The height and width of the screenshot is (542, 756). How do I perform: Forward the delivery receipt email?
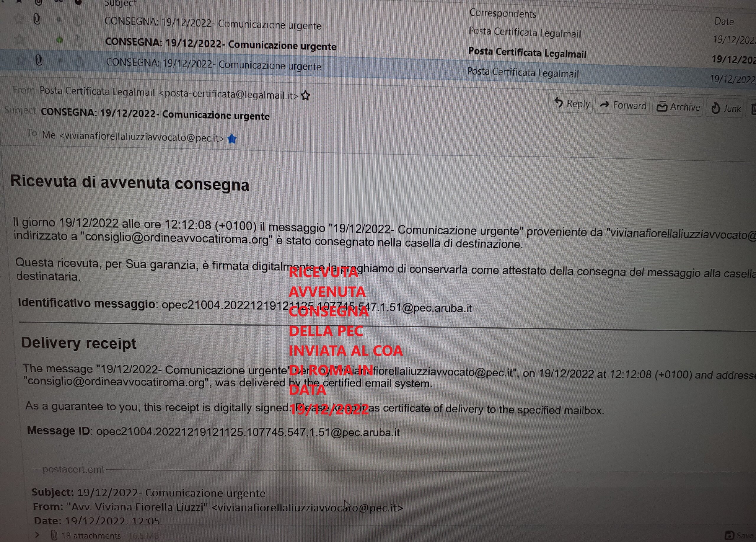click(623, 106)
